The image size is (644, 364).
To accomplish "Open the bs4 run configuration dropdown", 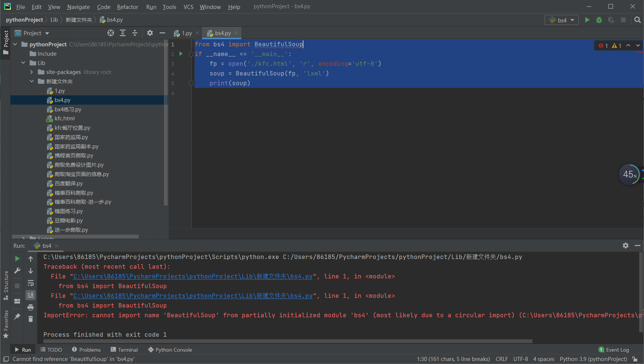I will [x=561, y=20].
